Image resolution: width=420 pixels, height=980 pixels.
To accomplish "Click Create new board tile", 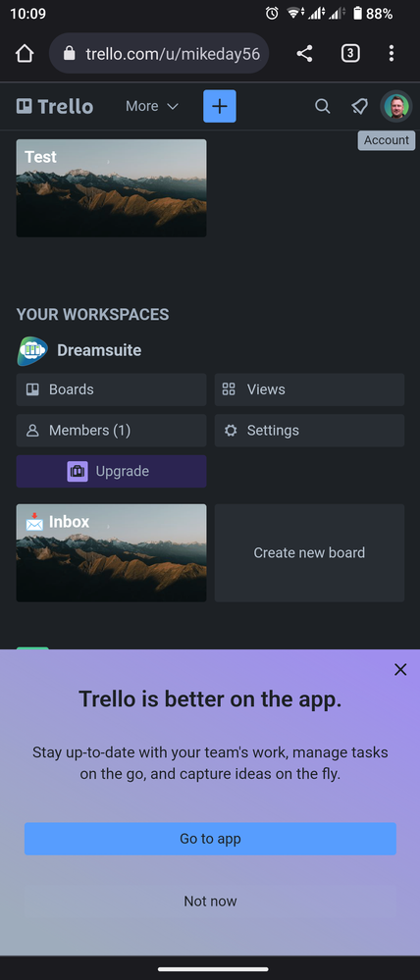I will click(309, 553).
